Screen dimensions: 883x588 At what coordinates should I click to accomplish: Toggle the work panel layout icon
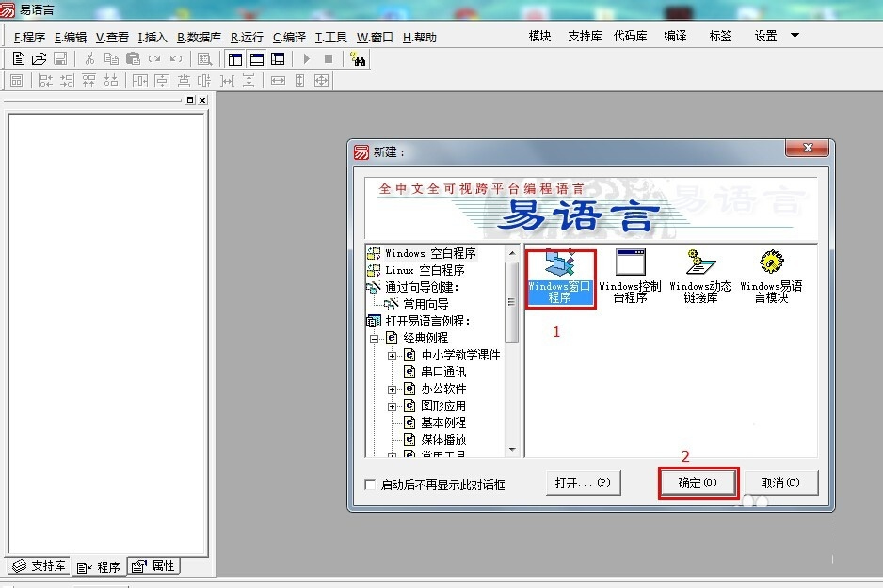[x=235, y=59]
